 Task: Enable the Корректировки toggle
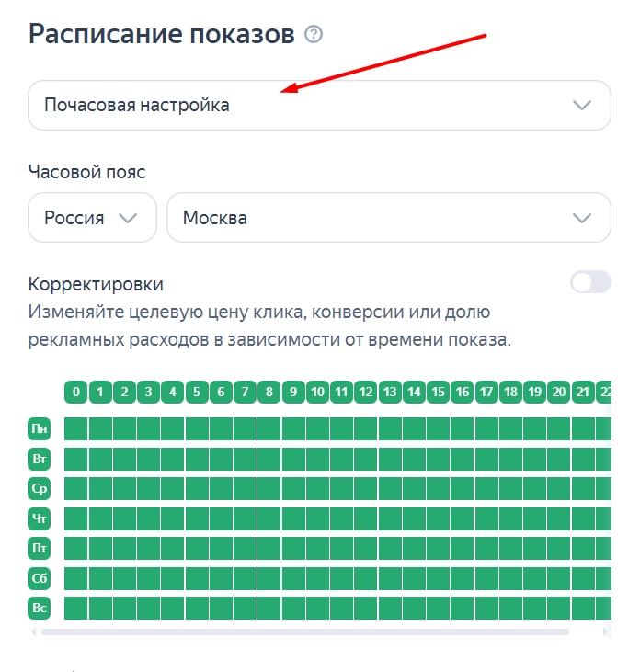(x=590, y=282)
